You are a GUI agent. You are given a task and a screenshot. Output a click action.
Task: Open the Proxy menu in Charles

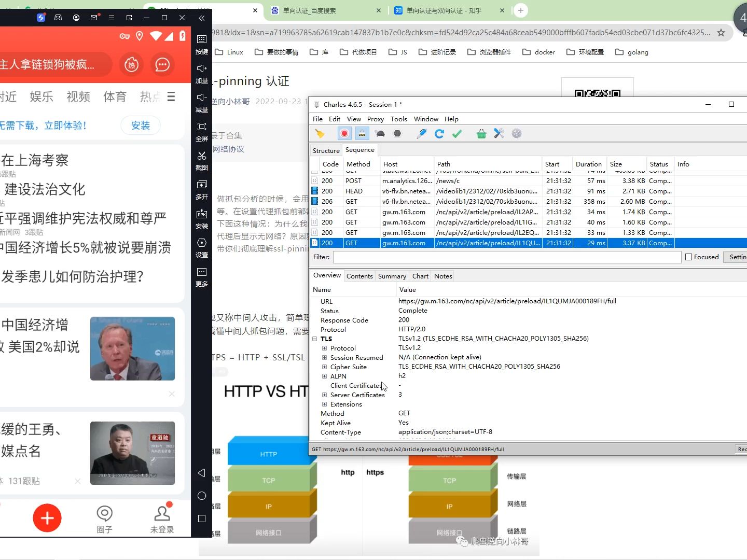tap(375, 119)
